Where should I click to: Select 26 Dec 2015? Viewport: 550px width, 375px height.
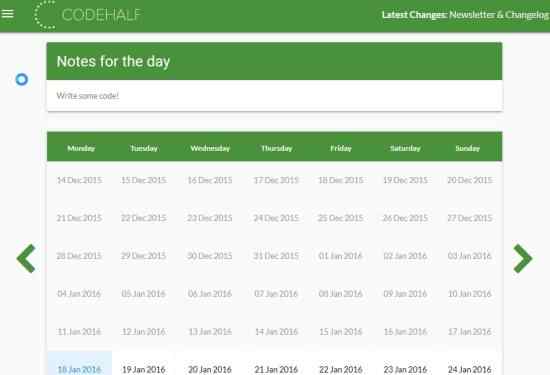405,218
